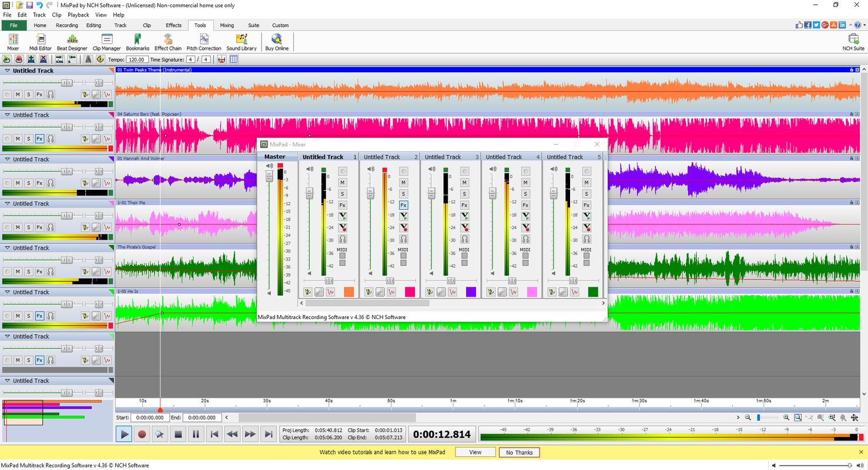Solo the Twin Peaks Theme track in the track list

tap(28, 95)
